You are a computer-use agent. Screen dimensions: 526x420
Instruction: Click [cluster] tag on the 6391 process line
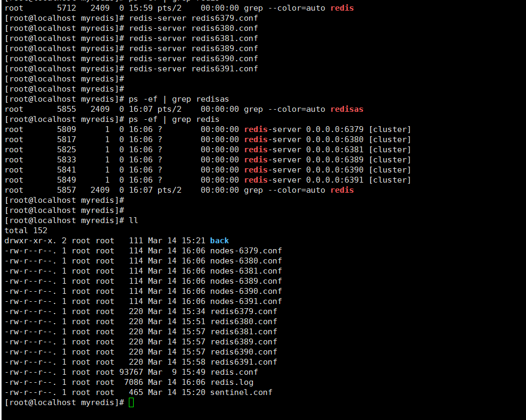coord(390,180)
